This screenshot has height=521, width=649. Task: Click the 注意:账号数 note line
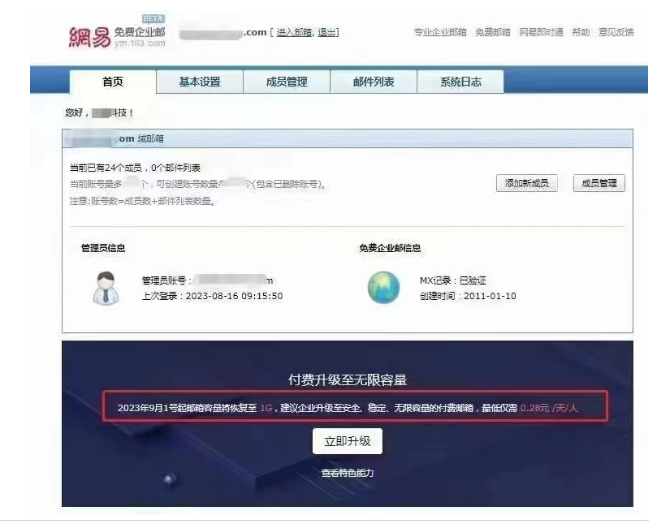(142, 201)
